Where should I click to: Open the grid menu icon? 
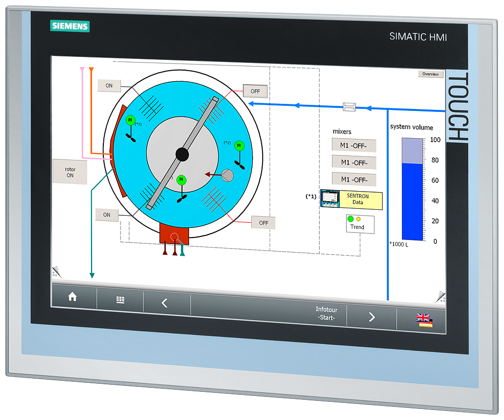tap(120, 300)
